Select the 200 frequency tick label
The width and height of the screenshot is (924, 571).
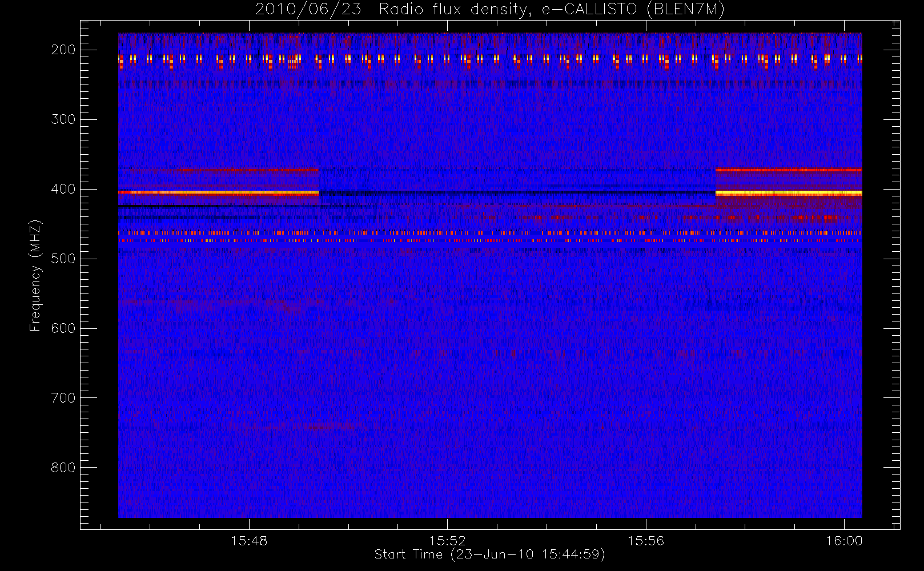(x=63, y=50)
